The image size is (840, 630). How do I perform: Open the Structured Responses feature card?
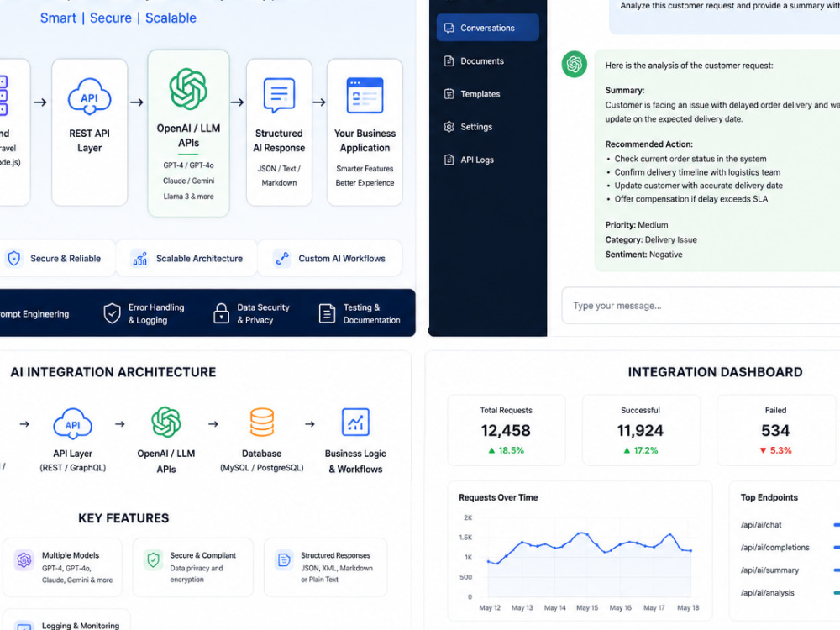pyautogui.click(x=325, y=567)
